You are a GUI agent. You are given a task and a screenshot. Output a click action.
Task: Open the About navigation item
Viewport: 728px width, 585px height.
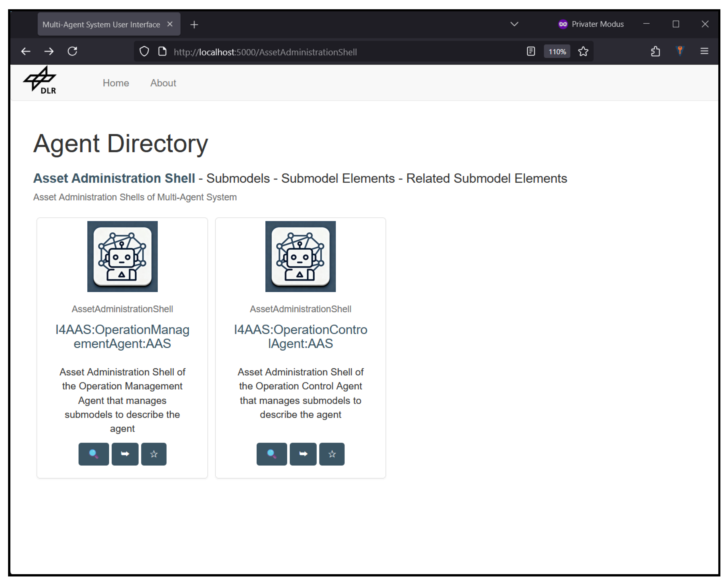[163, 83]
